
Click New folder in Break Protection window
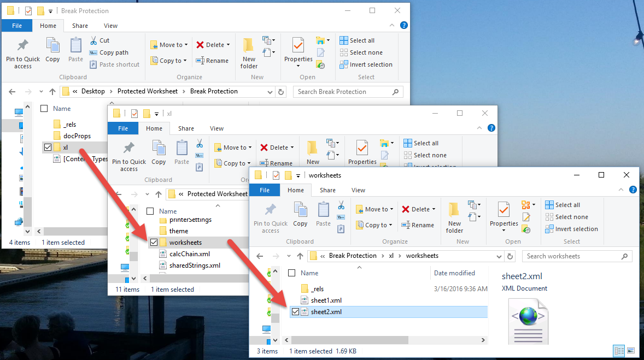coord(249,54)
